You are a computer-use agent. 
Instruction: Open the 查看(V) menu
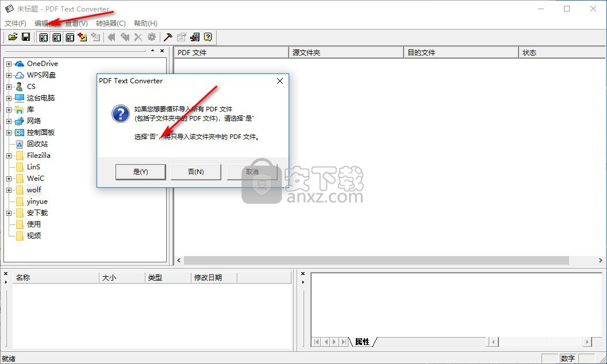(76, 23)
